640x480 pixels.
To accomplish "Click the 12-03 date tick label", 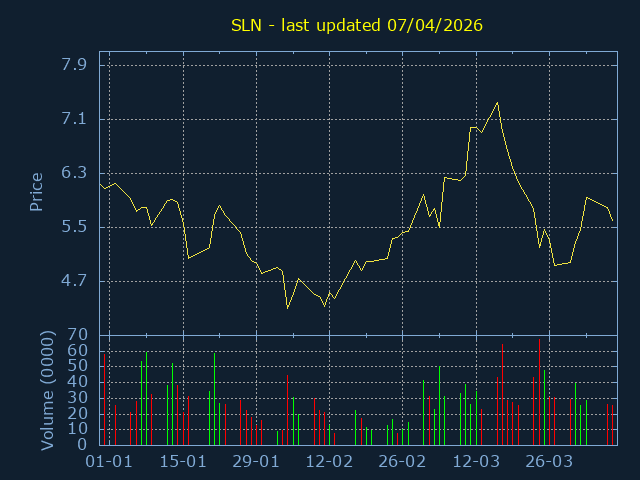I will (476, 462).
